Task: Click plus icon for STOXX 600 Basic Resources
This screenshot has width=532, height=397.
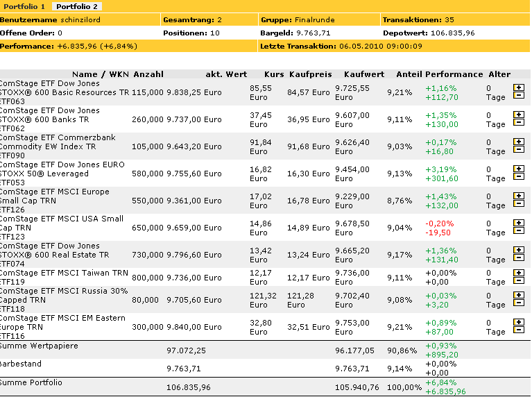Action: pos(517,88)
